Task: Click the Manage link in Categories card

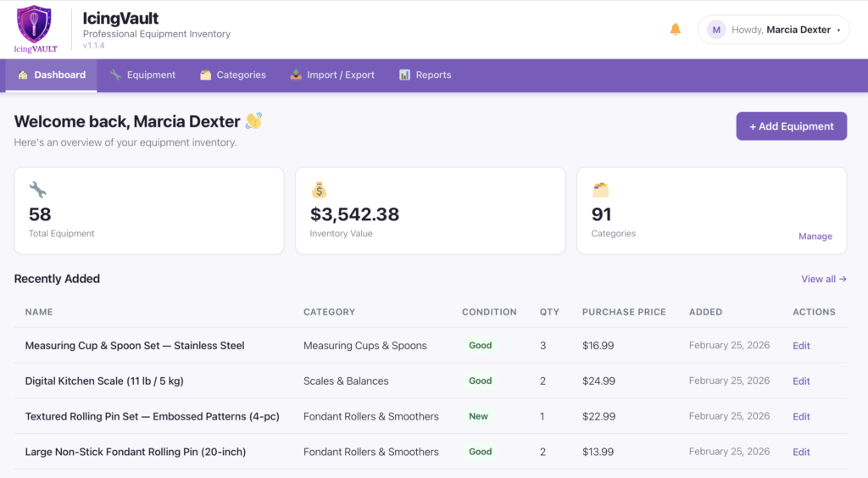Action: click(815, 236)
